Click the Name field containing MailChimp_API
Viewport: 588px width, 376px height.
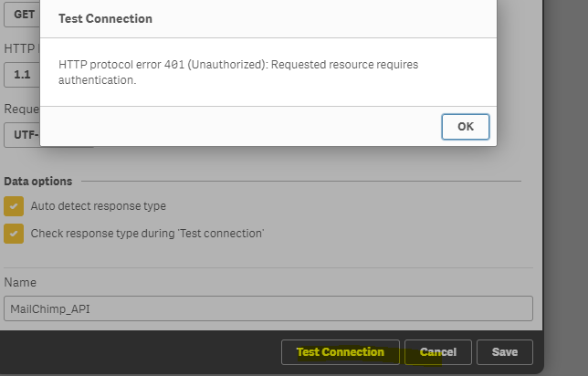pyautogui.click(x=268, y=309)
